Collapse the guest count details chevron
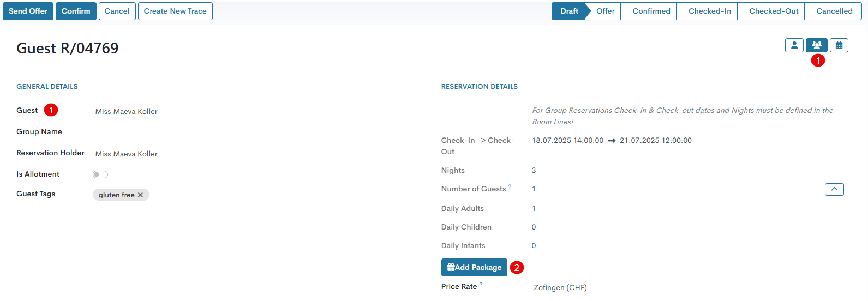The image size is (868, 301). [834, 189]
